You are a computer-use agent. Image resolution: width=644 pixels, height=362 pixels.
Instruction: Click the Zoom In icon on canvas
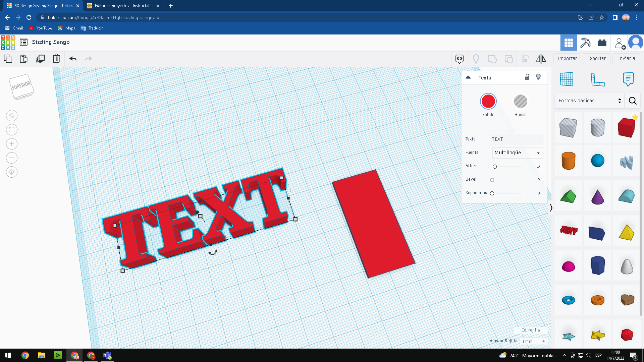pos(12,143)
